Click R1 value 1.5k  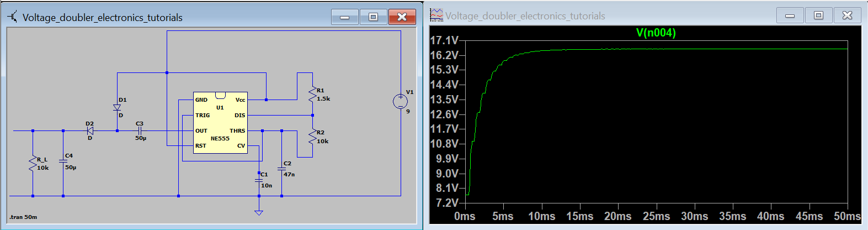pos(323,99)
